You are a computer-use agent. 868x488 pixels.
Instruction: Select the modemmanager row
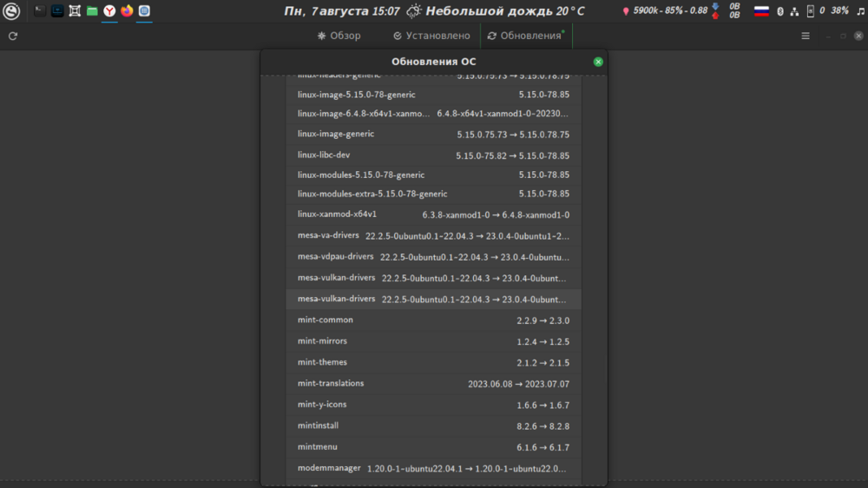(433, 469)
